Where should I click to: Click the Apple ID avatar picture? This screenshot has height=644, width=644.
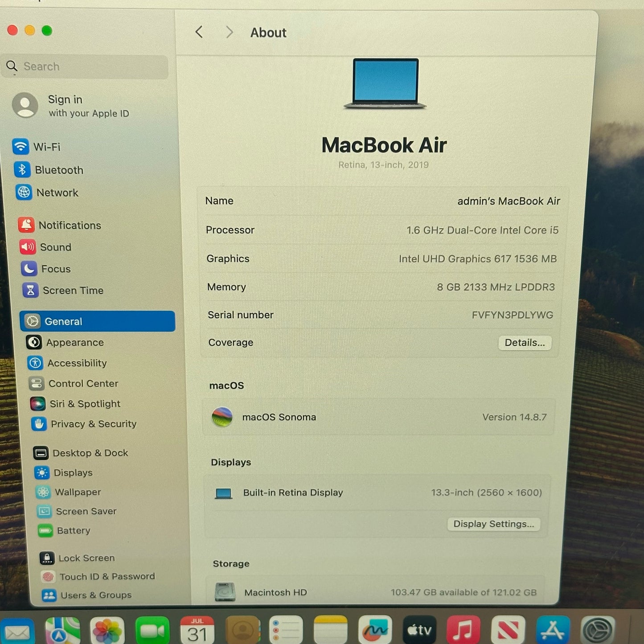coord(25,105)
